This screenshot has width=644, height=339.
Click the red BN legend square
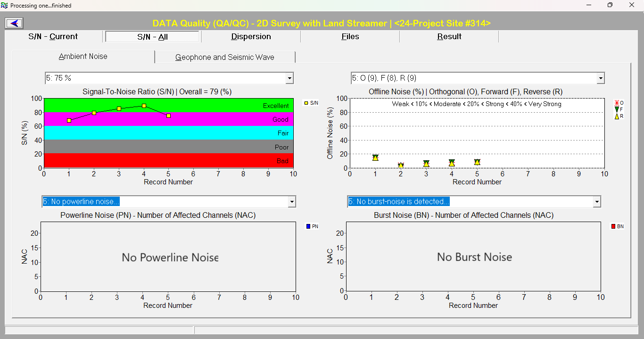[613, 226]
